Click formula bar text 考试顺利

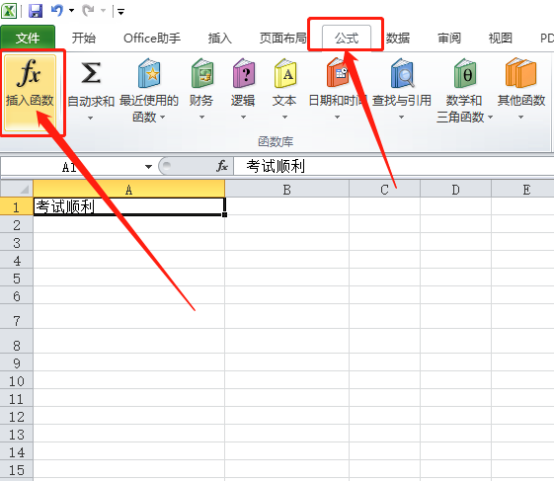coord(276,166)
